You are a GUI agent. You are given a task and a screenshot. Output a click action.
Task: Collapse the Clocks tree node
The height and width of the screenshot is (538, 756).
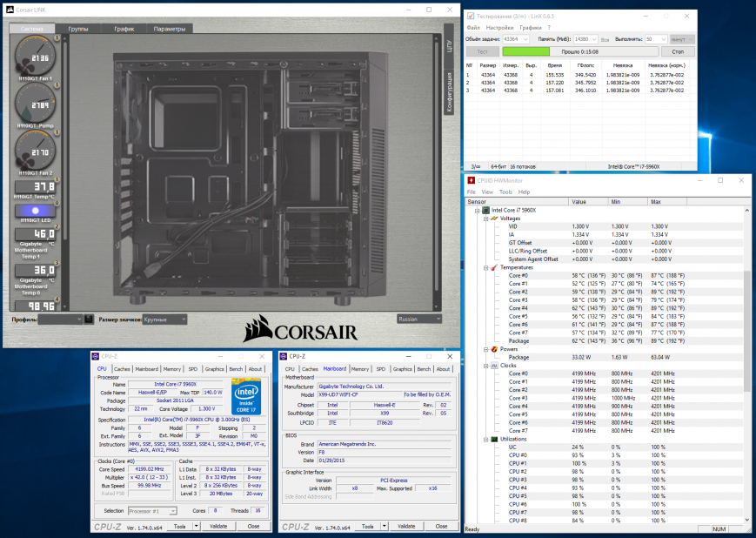coord(486,366)
